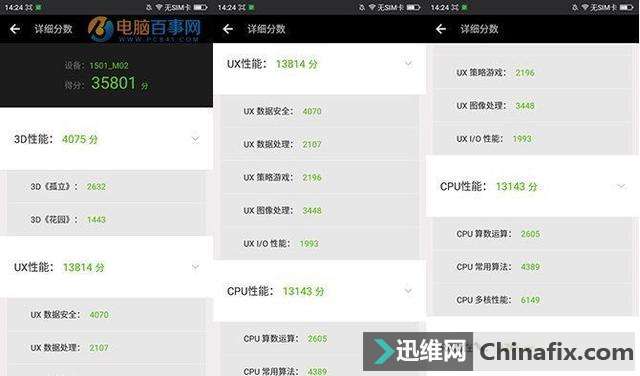Select the 3D性能 section header
640x376 pixels.
click(x=106, y=139)
